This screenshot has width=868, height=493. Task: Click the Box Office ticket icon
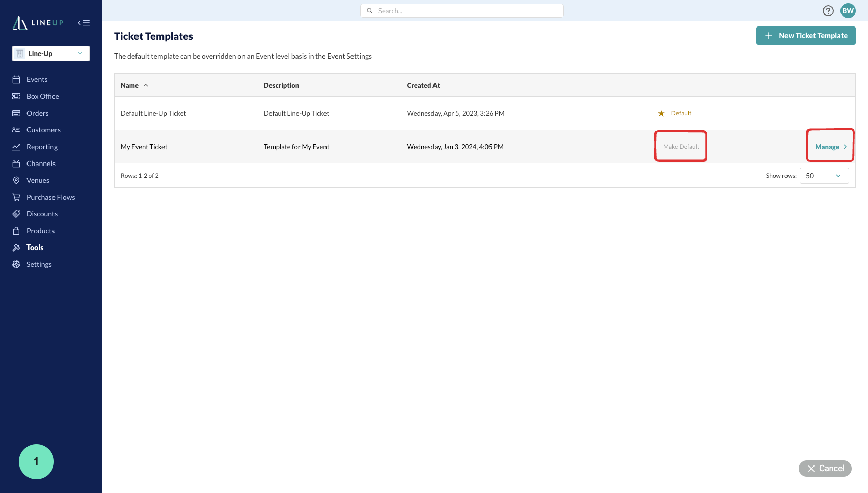point(16,96)
